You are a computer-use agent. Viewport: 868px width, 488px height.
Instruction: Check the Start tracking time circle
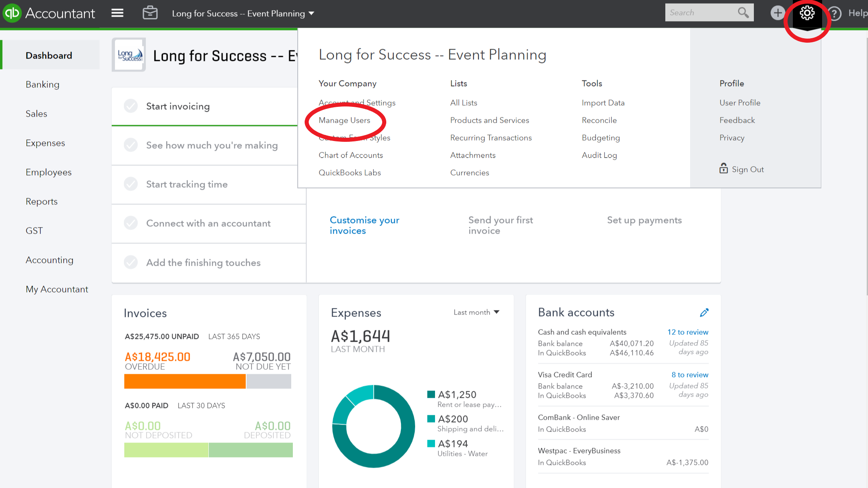[x=131, y=184]
